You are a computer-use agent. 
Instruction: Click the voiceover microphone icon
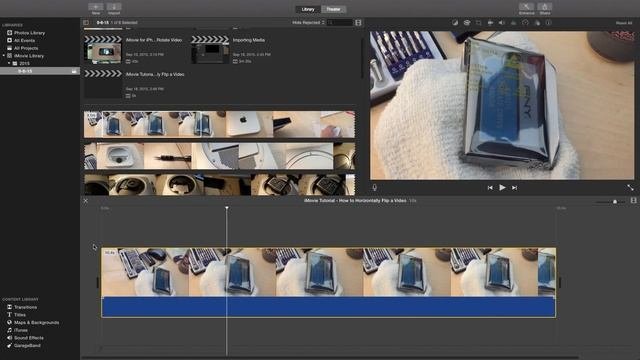374,187
